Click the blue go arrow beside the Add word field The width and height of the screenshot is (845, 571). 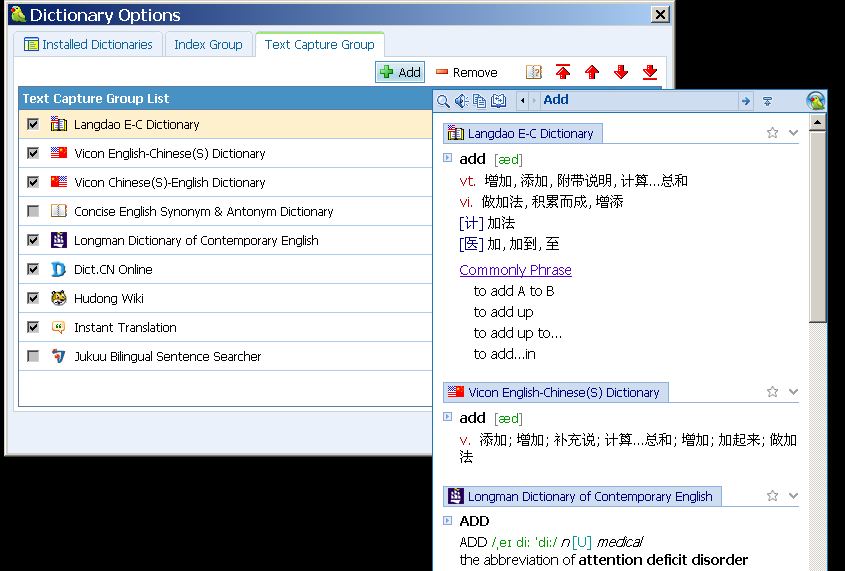(x=746, y=101)
